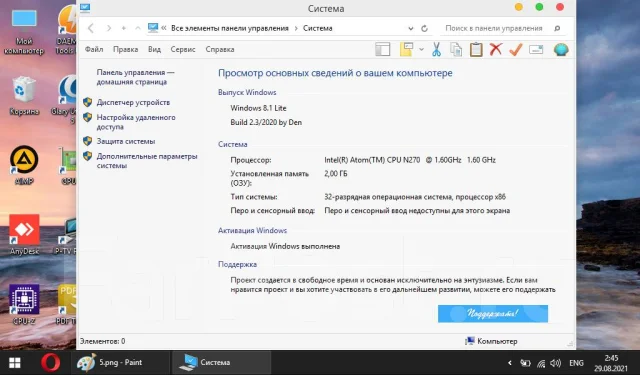The width and height of the screenshot is (640, 375).
Task: Toggle the preview pane layout icon
Action: click(x=383, y=49)
